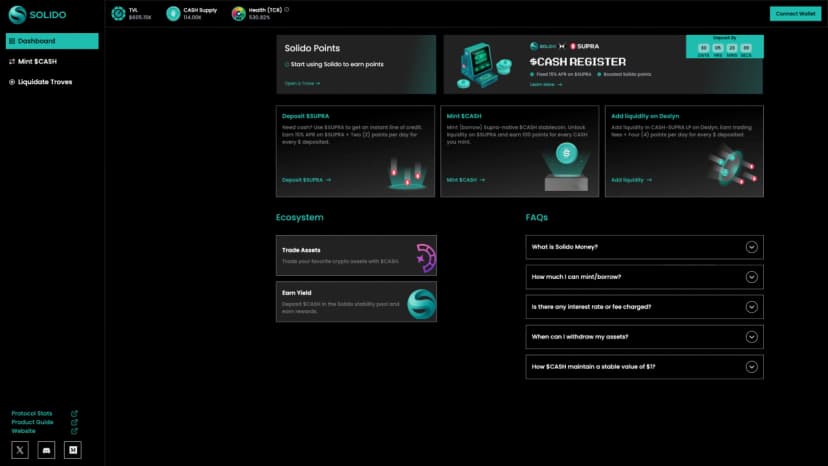Click external-link icon next to Website

[x=74, y=431]
